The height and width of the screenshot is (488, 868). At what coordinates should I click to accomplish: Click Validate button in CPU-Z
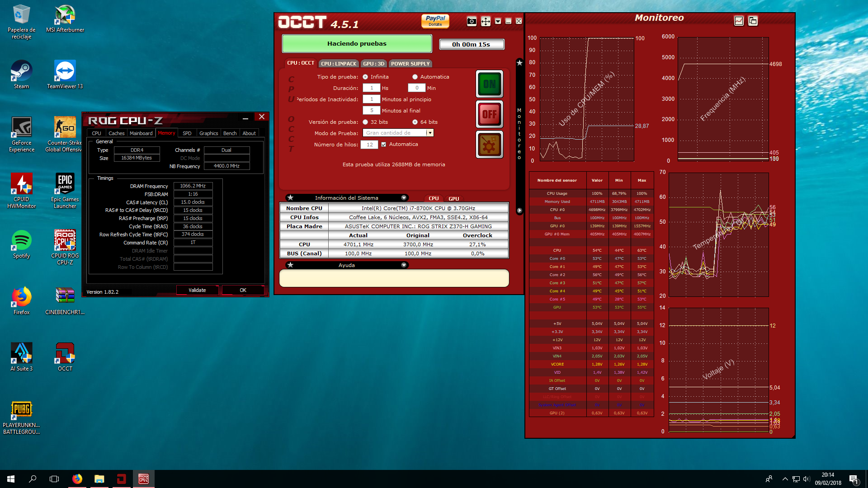[197, 290]
